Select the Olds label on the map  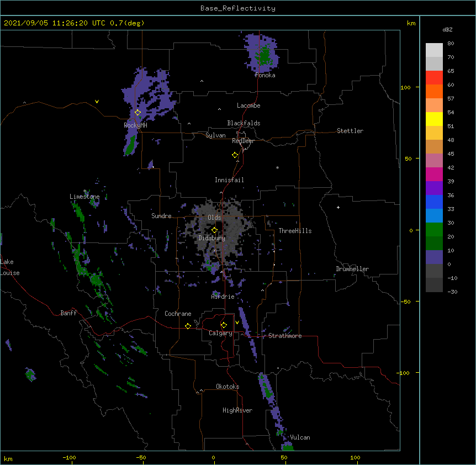pos(214,218)
